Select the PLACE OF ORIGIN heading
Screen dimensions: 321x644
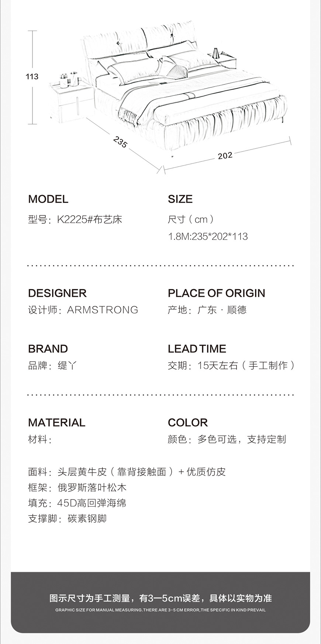(217, 293)
